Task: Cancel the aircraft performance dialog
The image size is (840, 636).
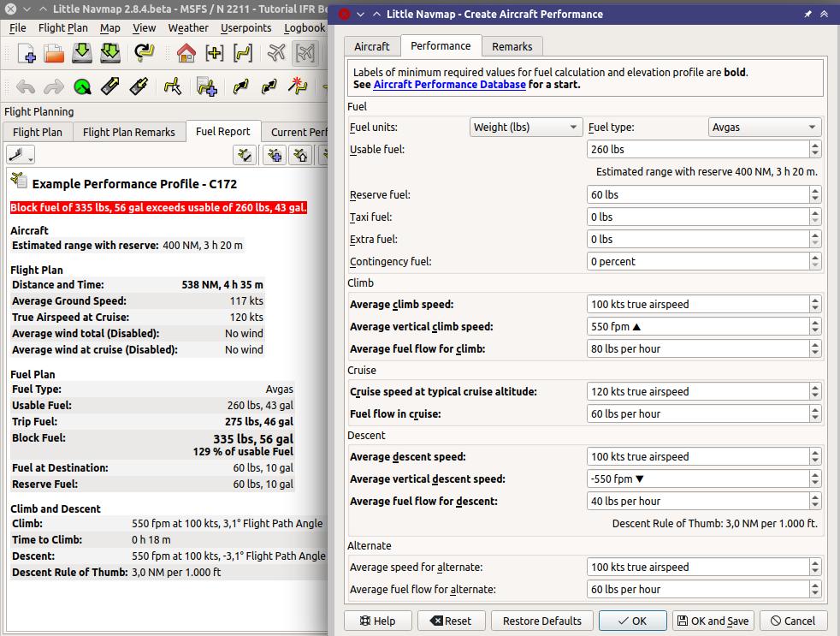Action: tap(794, 621)
